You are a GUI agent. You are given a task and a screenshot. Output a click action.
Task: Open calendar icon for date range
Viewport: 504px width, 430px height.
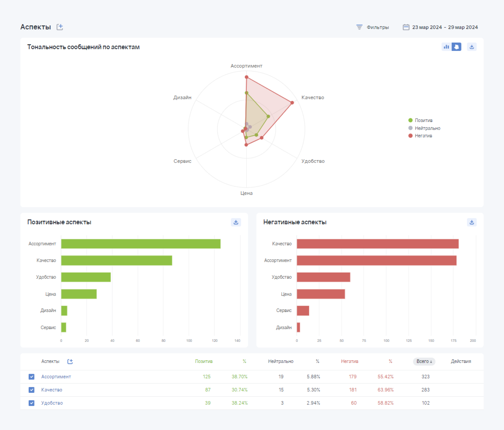pos(406,27)
